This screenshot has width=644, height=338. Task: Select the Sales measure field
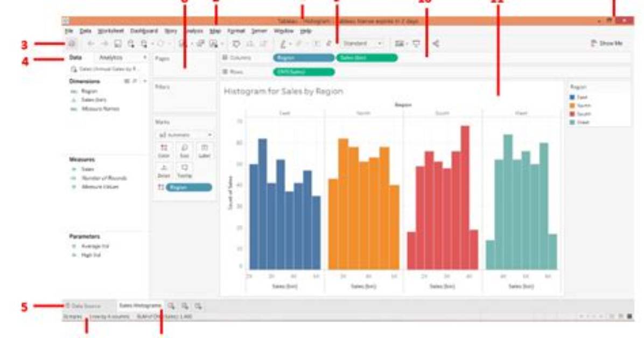[x=87, y=169]
